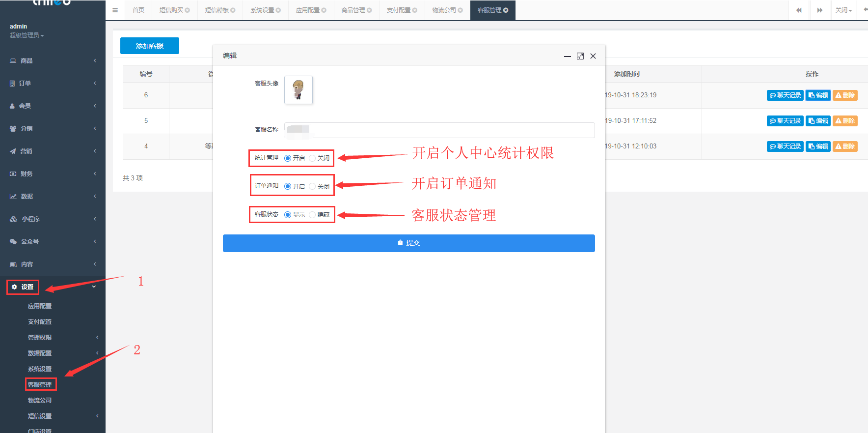
Task: Click 编辑 for row 6
Action: (818, 95)
